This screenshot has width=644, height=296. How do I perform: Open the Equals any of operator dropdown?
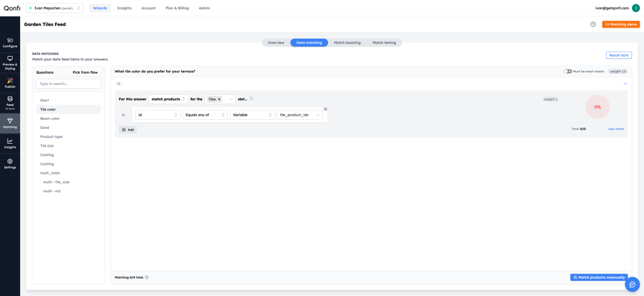pyautogui.click(x=205, y=115)
